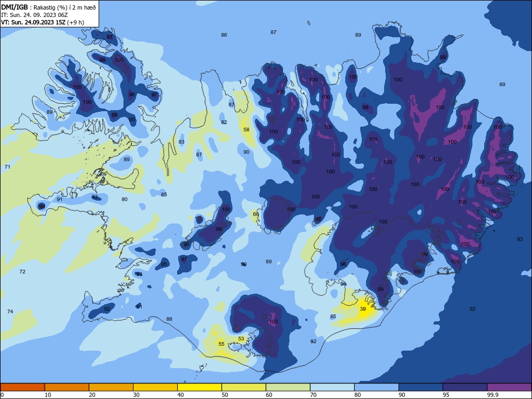
Task: Click the 'VT: Sun. 24.09.2023 15Z (+9 h)' line
Action: (x=43, y=22)
